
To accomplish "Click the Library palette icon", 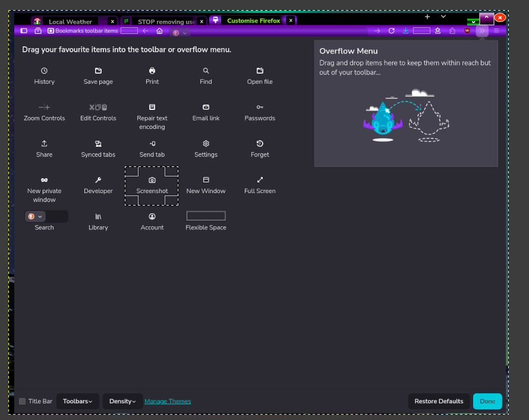I will (98, 216).
